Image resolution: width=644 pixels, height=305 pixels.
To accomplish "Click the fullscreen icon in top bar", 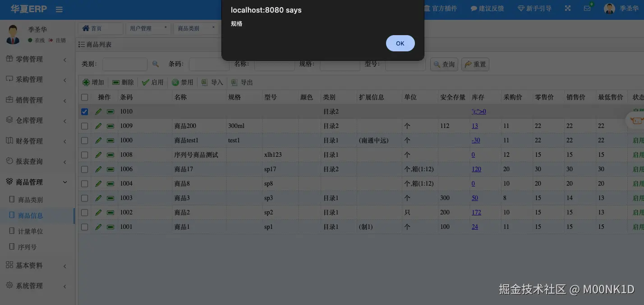I will pos(567,8).
